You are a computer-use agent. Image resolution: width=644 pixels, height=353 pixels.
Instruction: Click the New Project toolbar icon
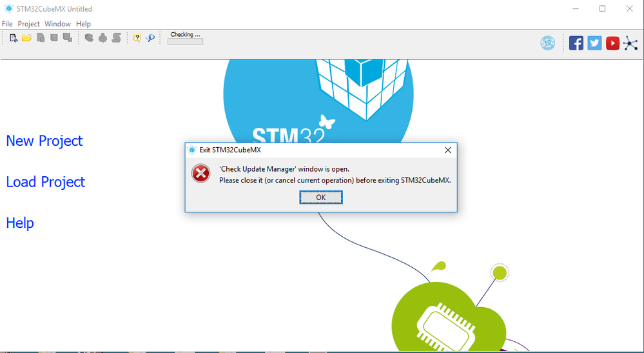(x=14, y=38)
